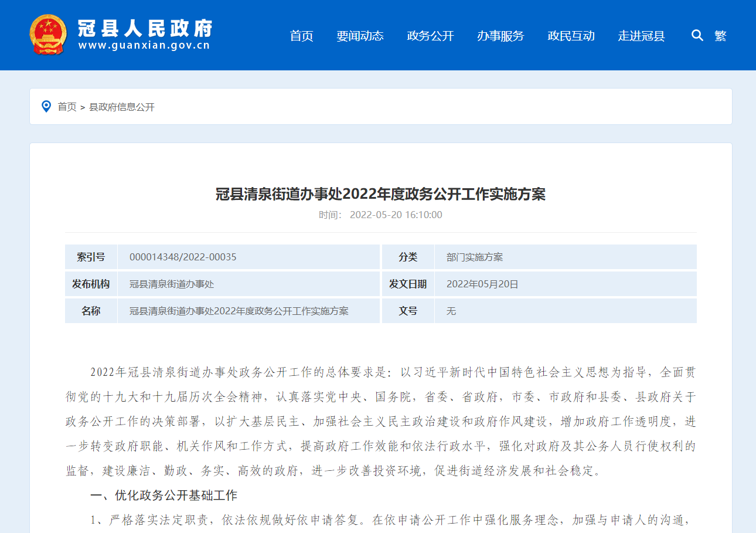Open the 要闻动态 menu

[360, 36]
